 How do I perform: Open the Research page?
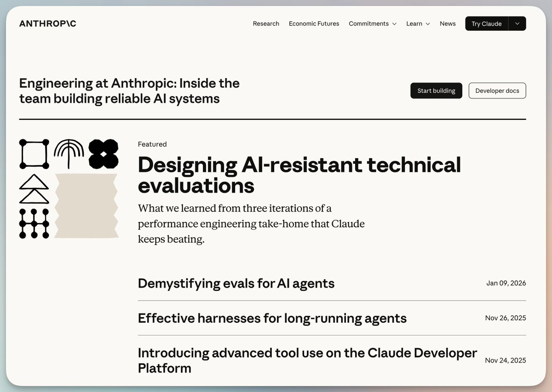(266, 23)
